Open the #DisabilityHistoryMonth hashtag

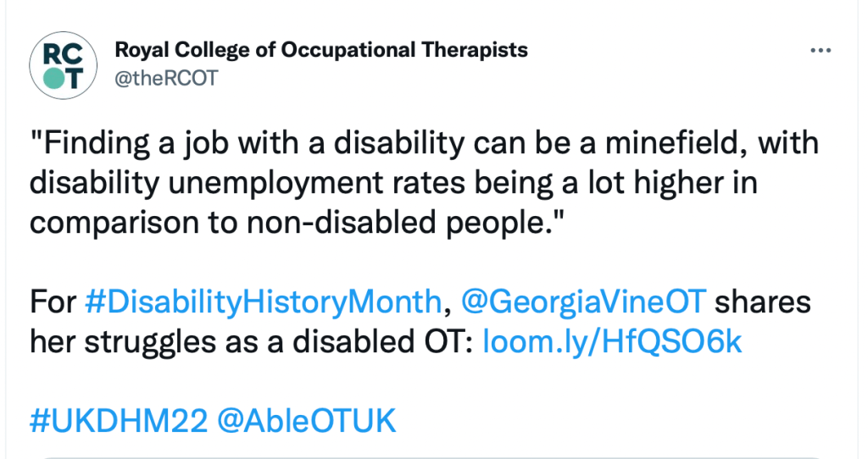[264, 301]
